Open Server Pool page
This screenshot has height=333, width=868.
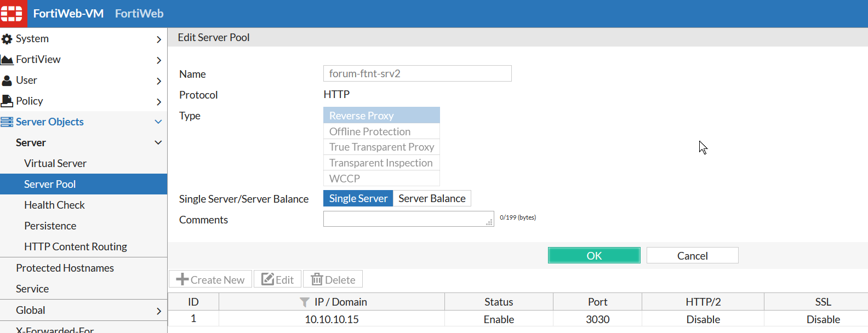[83, 184]
